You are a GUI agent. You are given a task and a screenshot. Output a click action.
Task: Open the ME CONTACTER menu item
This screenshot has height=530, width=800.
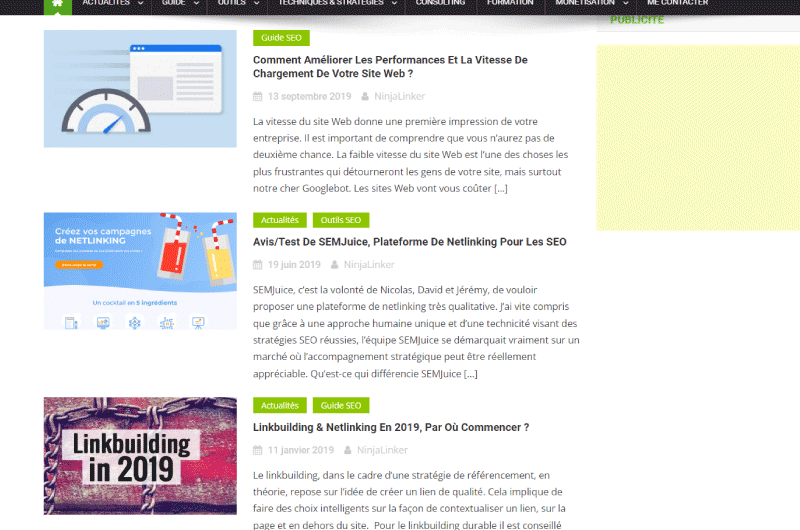point(678,3)
